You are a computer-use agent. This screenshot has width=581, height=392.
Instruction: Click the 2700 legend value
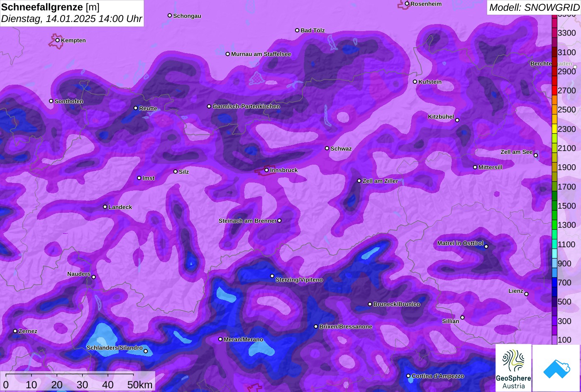567,91
